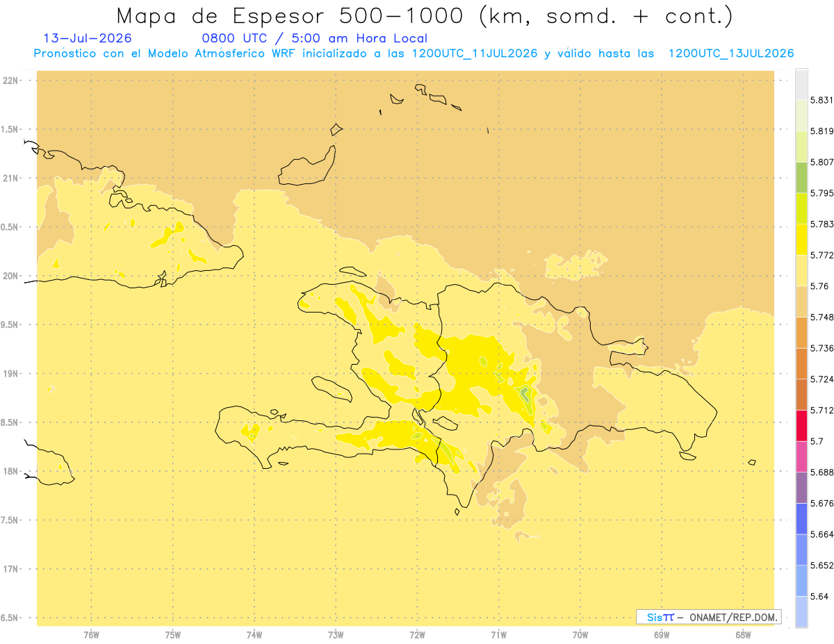Viewport: 834px width, 644px height.
Task: Click the colorbar value 5.807
Action: [822, 162]
